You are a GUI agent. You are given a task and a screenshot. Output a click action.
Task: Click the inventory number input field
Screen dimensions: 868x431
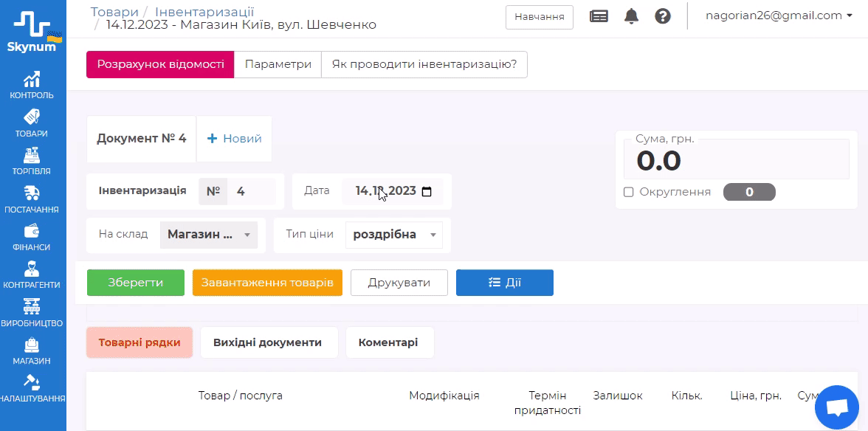(251, 191)
